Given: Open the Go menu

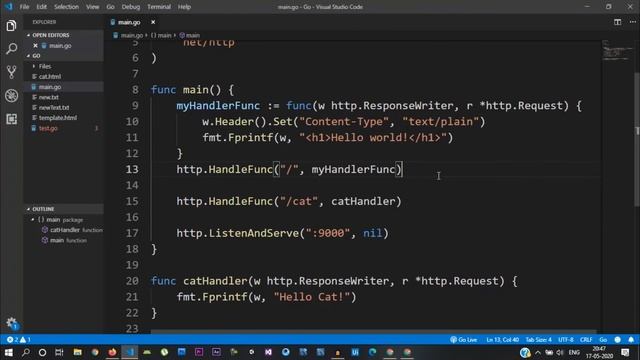Looking at the screenshot, I should [x=110, y=7].
